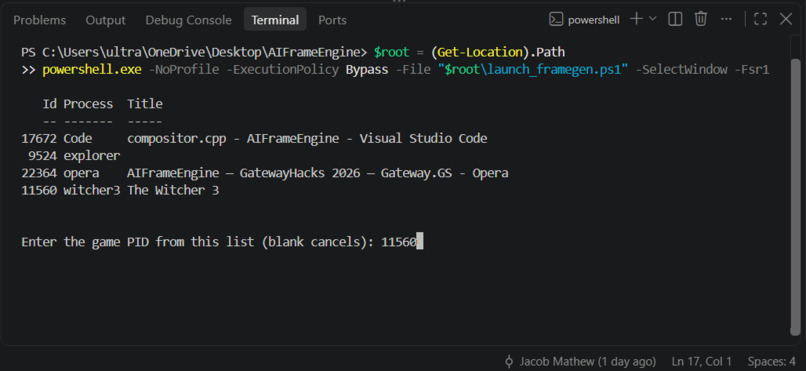This screenshot has height=371, width=806.
Task: Click the '$root' variable in first line
Action: click(392, 52)
